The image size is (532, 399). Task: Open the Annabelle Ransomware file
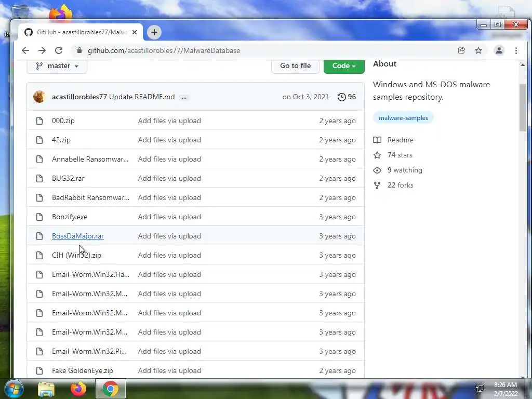[90, 159]
